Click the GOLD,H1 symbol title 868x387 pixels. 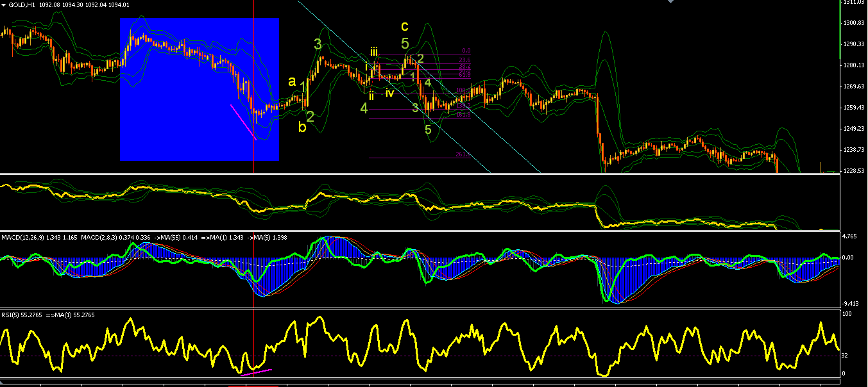[21, 5]
